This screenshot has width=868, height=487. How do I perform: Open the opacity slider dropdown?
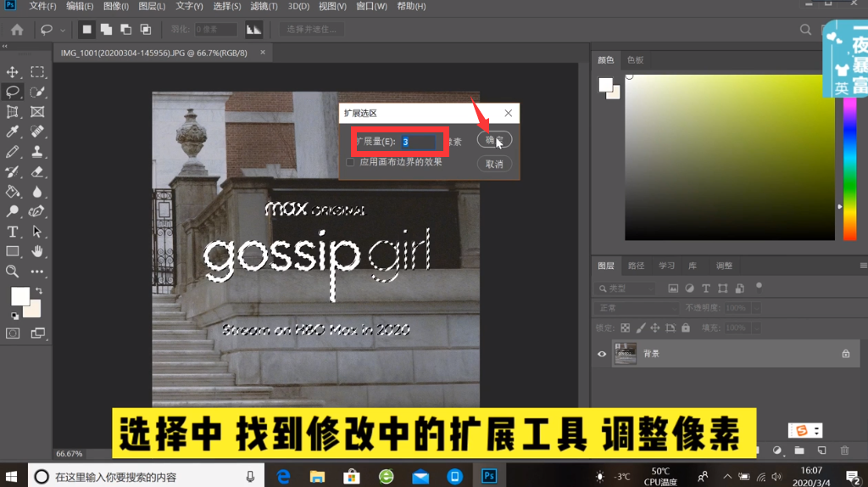[x=756, y=308]
